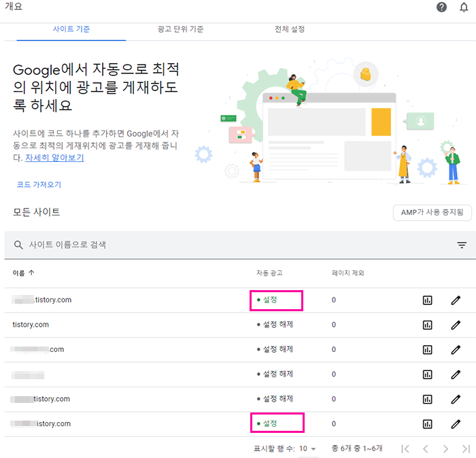Screen dimensions: 476x458
Task: Switch to the 광고 단위 기준 tab
Action: coord(181,29)
